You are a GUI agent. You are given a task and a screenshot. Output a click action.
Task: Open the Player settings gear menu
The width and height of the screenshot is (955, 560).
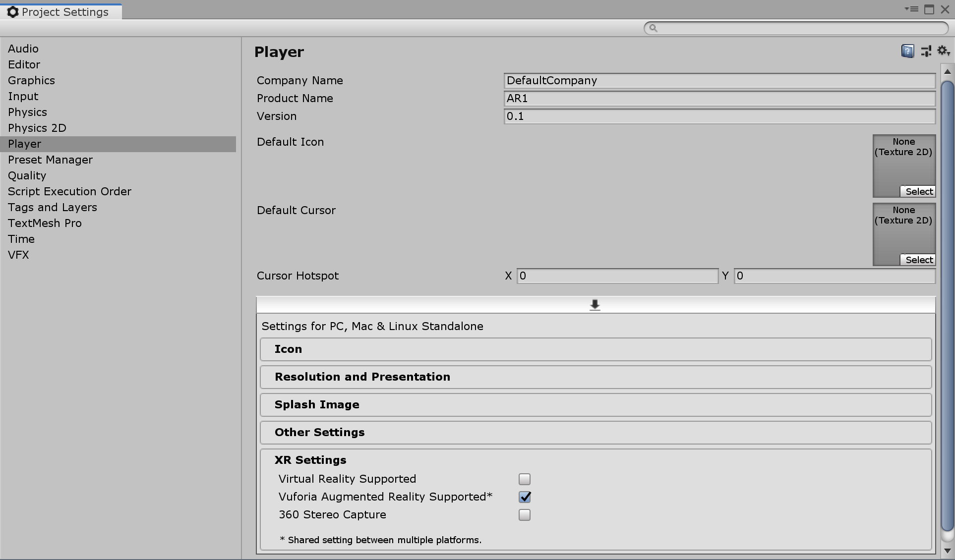[x=943, y=51]
